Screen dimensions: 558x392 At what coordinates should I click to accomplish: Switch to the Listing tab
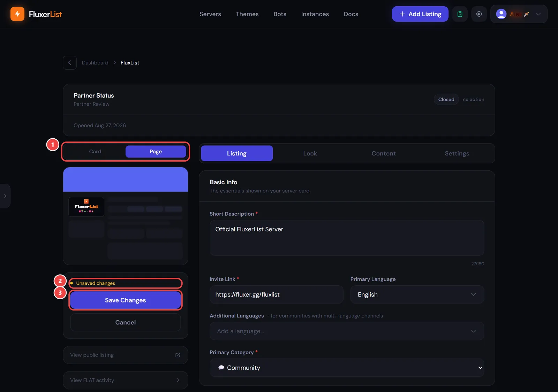pyautogui.click(x=237, y=153)
